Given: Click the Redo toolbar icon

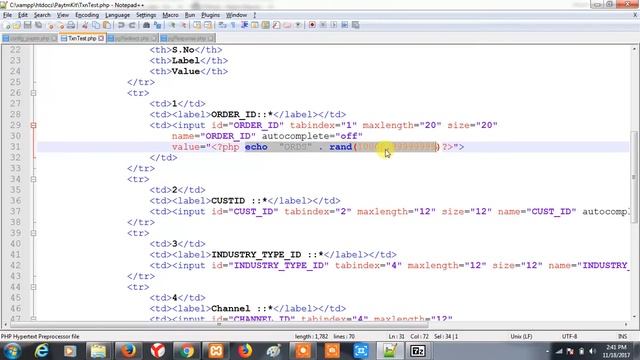Looking at the screenshot, I should click(132, 25).
